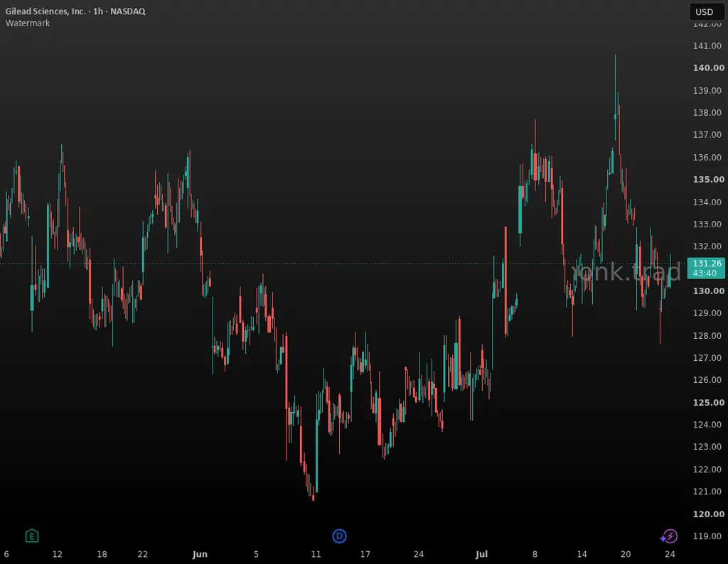The width and height of the screenshot is (728, 564).
Task: Click the 140.00 price axis label
Action: pyautogui.click(x=709, y=67)
